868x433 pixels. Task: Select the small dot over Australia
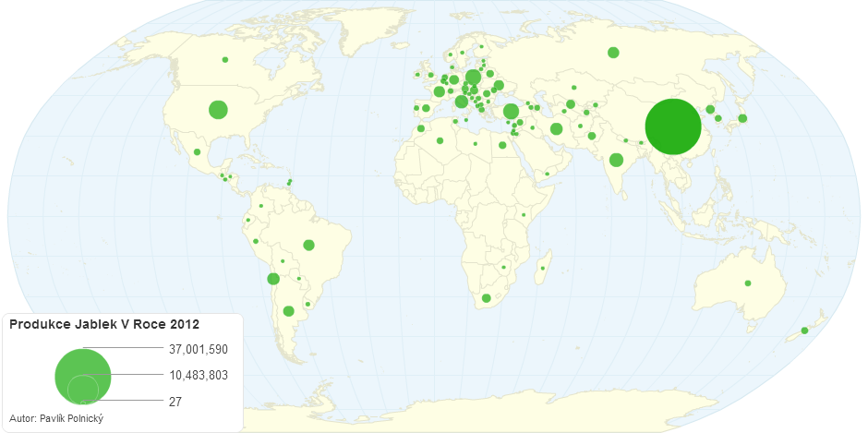tap(748, 283)
